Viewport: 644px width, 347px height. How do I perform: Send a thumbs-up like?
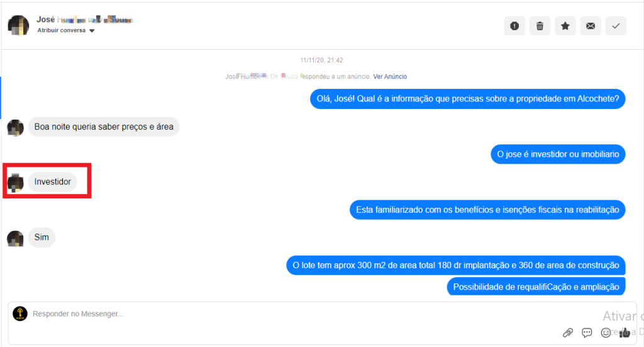(625, 332)
